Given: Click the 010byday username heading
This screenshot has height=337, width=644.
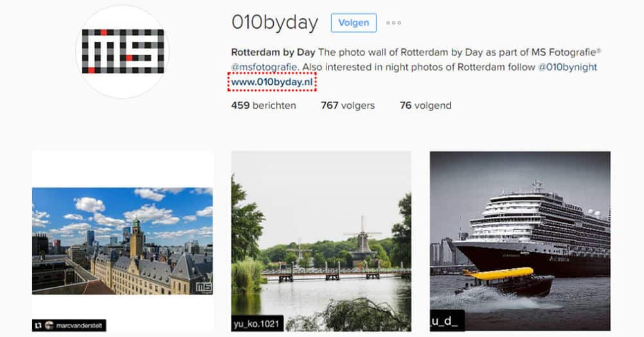Looking at the screenshot, I should pos(275,23).
